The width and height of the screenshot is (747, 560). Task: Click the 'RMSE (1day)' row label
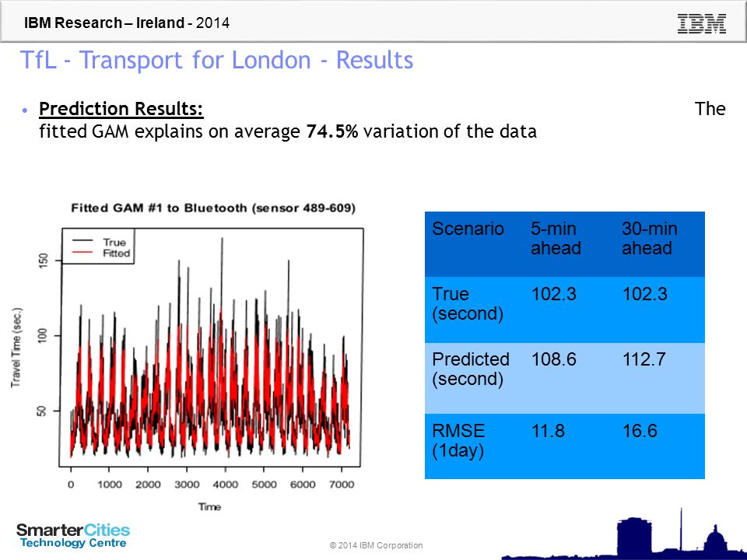[458, 440]
